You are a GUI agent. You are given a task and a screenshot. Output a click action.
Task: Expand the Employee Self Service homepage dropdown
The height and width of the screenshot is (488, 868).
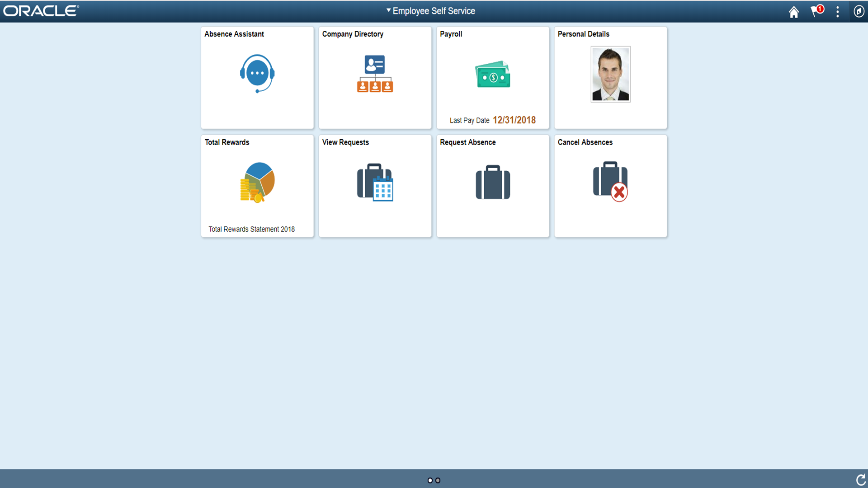[387, 10]
